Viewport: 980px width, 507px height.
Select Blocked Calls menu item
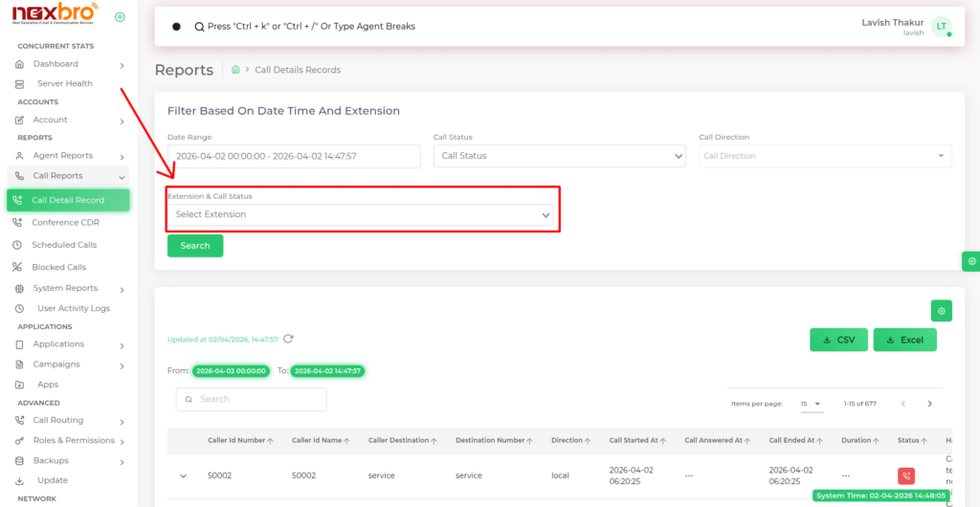[x=58, y=267]
